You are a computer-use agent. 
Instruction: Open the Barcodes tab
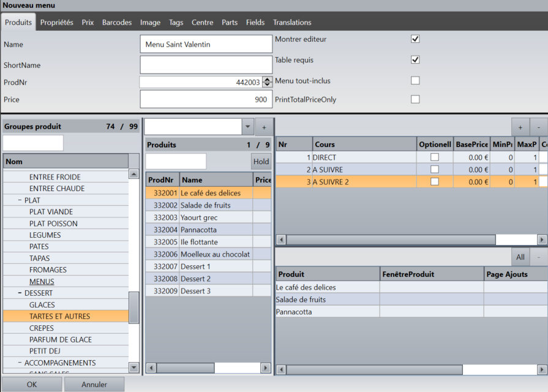[x=116, y=23]
